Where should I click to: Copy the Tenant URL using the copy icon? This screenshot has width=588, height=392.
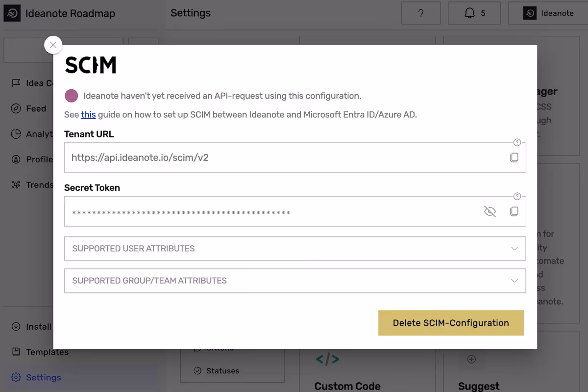click(514, 157)
